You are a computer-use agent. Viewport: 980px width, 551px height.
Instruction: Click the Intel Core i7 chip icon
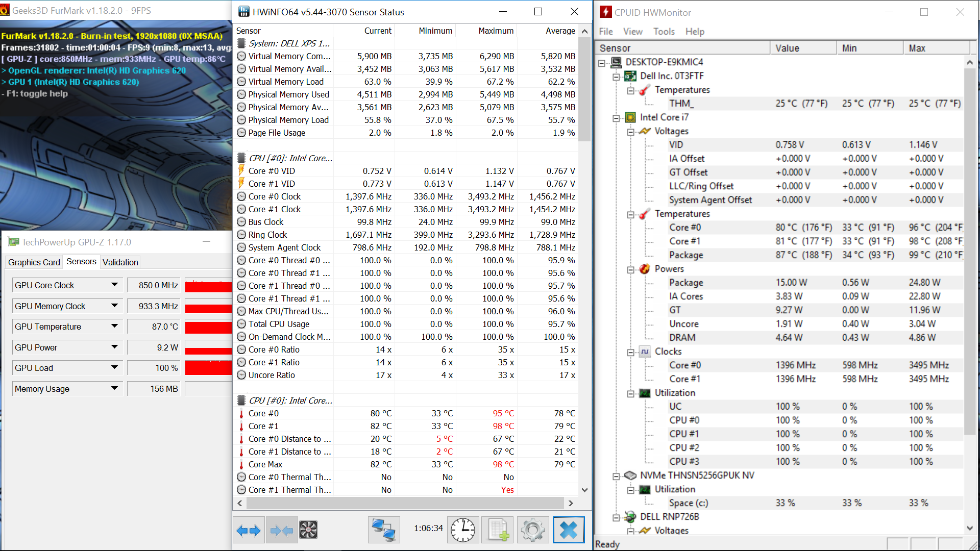click(630, 117)
